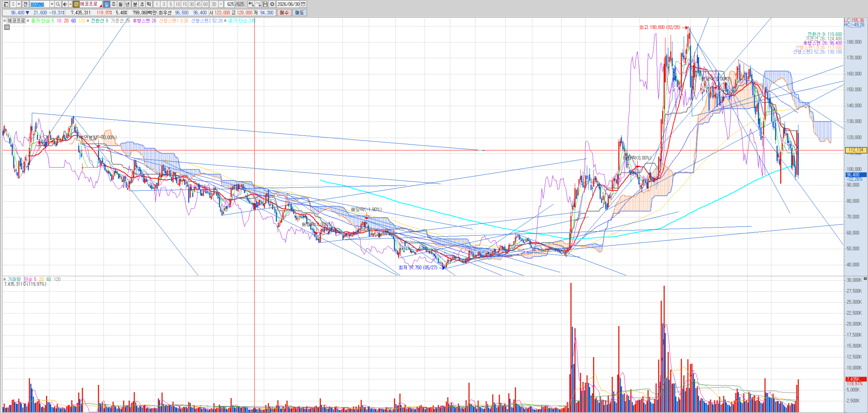Screen dimensions: 868x413
Task: Choose the 5 interval button
Action: (171, 4)
